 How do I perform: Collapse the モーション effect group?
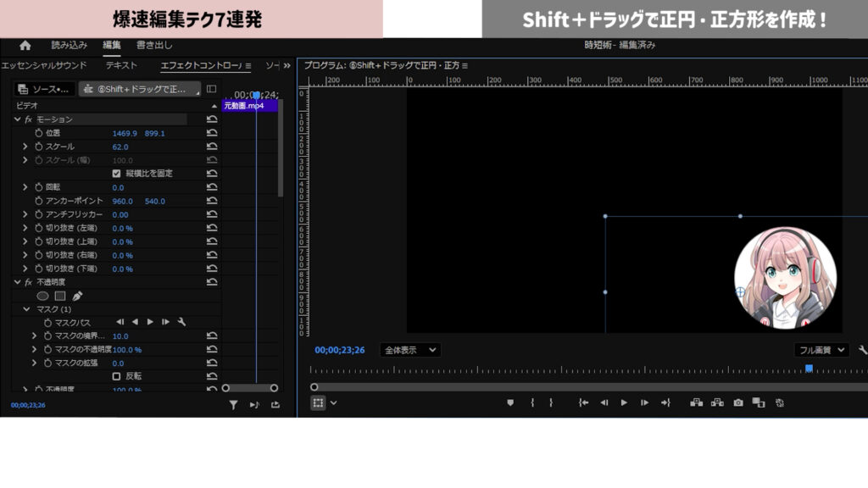17,119
